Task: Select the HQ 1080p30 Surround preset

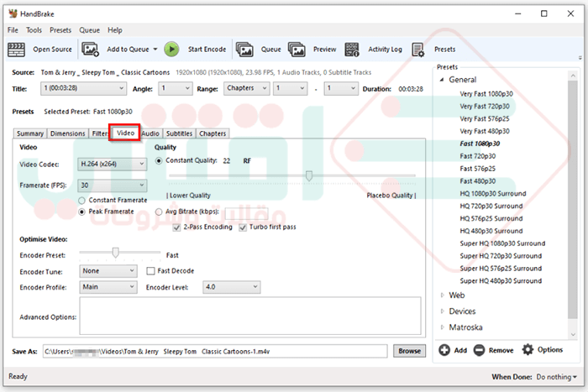Action: 493,194
